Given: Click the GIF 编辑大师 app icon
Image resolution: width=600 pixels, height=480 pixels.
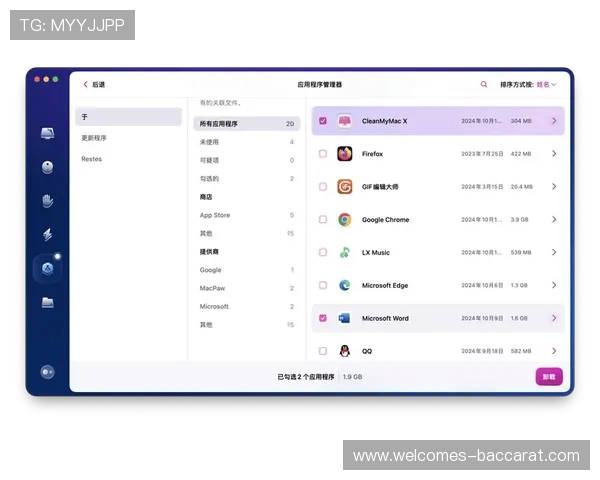Looking at the screenshot, I should click(x=344, y=187).
